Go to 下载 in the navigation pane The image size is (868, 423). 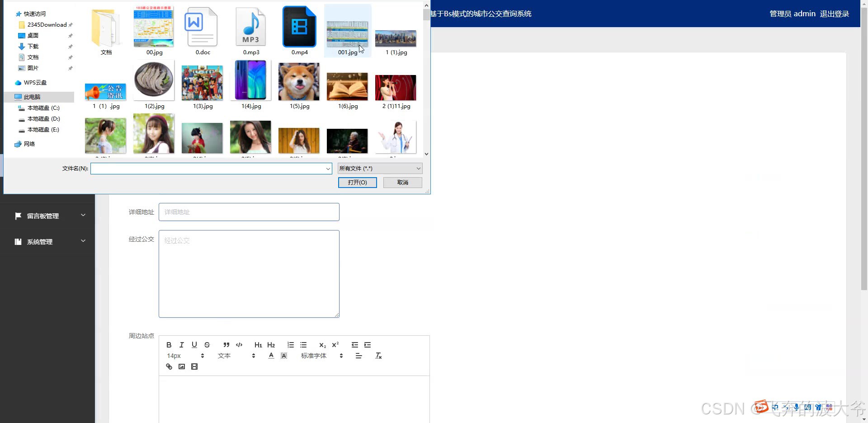(33, 47)
